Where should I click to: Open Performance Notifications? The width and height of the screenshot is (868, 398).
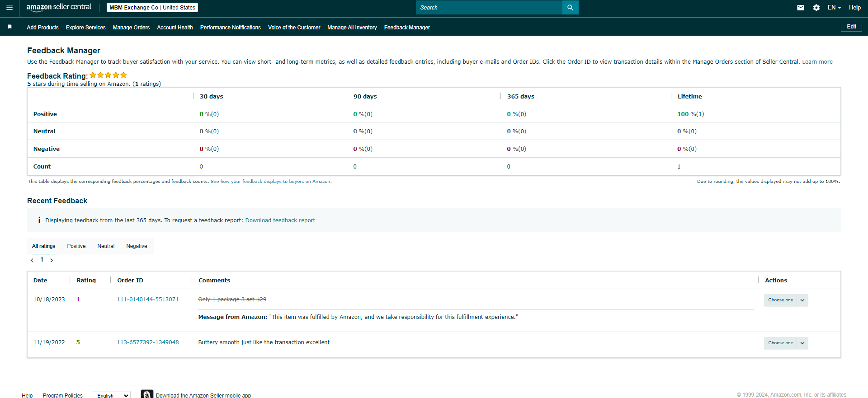click(231, 28)
